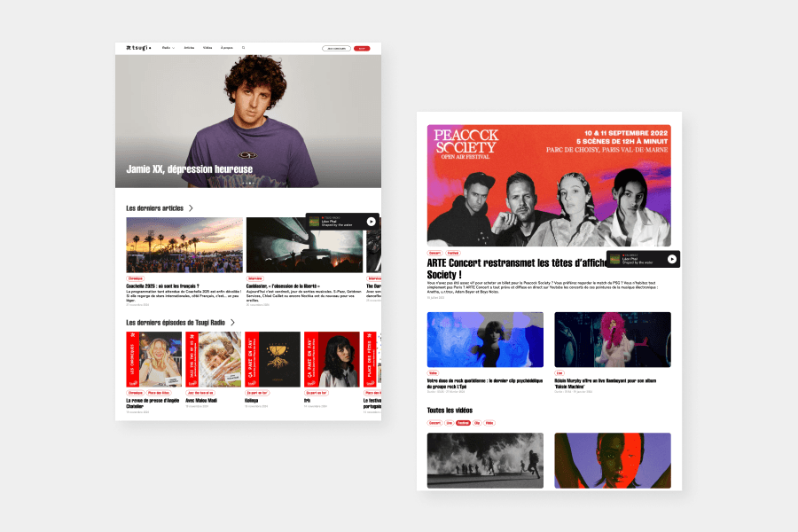This screenshot has height=532, width=798.
Task: Expand arrow beside Les derniers épisodes de Tsugi Radio
Action: pos(232,323)
